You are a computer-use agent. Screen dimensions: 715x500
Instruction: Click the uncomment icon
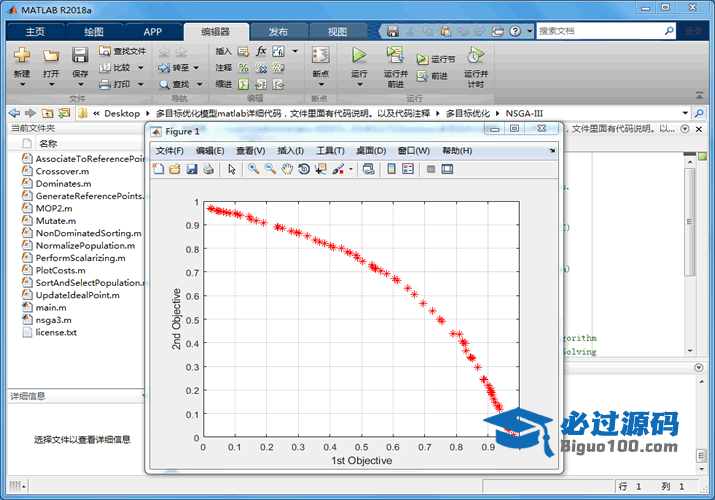[261, 68]
